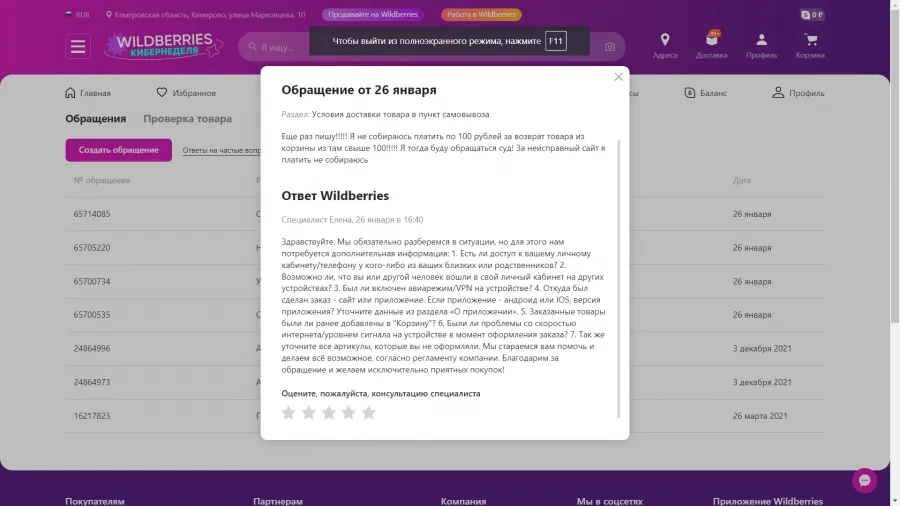The width and height of the screenshot is (900, 506).
Task: Open wallet balance 0 ₽ badge
Action: tap(812, 15)
